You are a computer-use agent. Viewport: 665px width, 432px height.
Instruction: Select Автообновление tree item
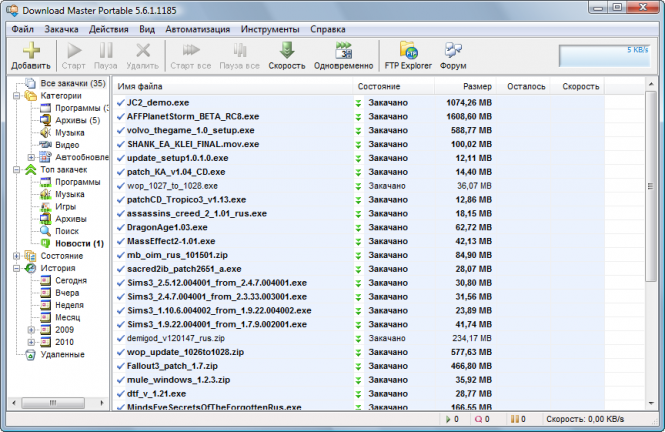(x=81, y=157)
